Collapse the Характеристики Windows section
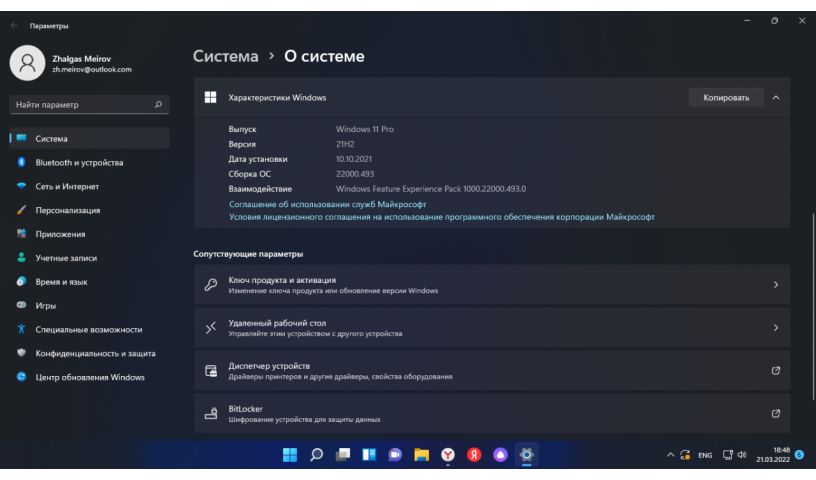 tap(775, 97)
